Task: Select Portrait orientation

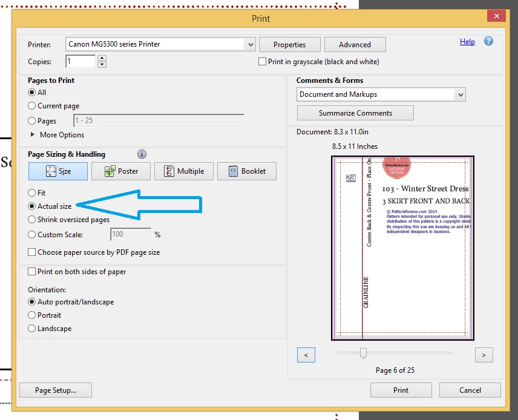Action: pyautogui.click(x=31, y=315)
